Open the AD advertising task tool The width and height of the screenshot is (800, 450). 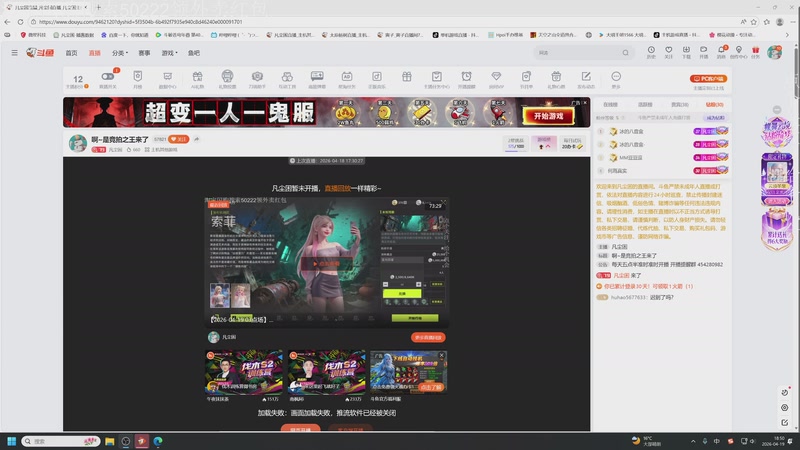[x=347, y=77]
